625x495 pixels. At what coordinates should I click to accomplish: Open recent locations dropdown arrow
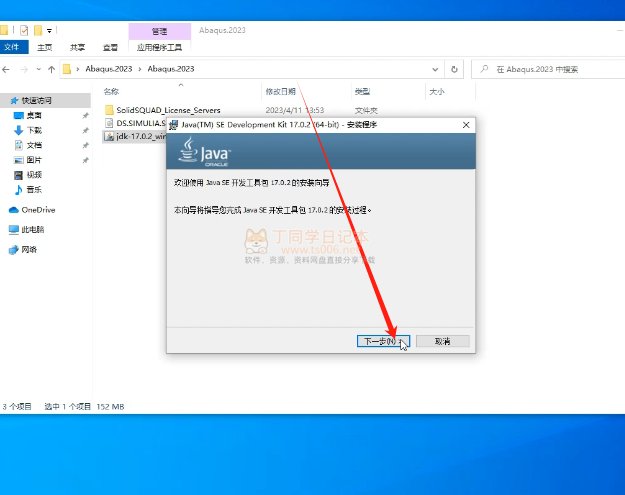coord(39,69)
